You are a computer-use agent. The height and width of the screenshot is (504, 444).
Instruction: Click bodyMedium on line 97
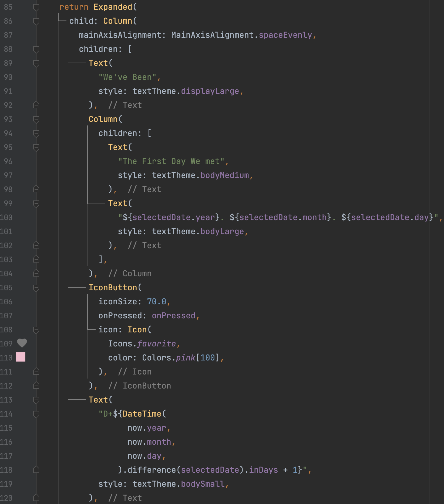pyautogui.click(x=225, y=175)
